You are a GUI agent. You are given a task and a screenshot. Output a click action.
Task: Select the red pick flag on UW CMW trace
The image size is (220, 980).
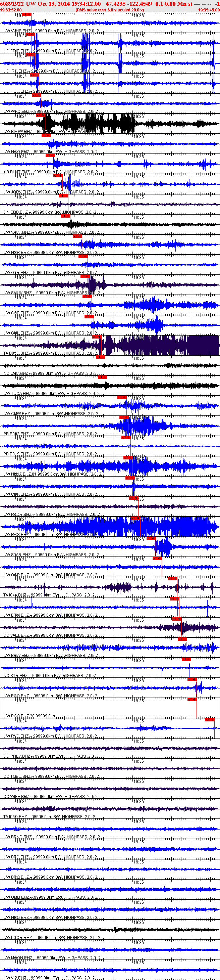122,397
